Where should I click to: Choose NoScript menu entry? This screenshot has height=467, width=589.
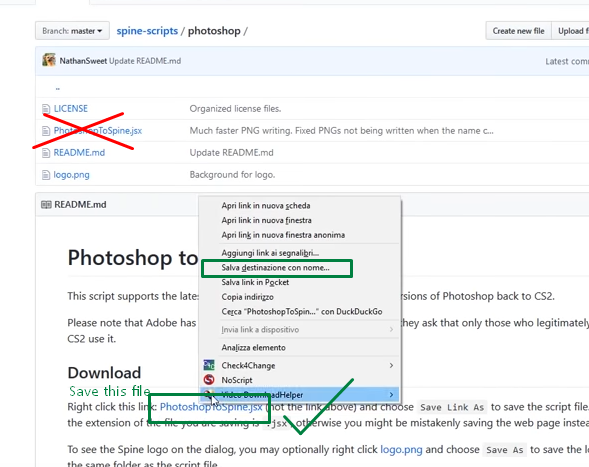click(300, 380)
